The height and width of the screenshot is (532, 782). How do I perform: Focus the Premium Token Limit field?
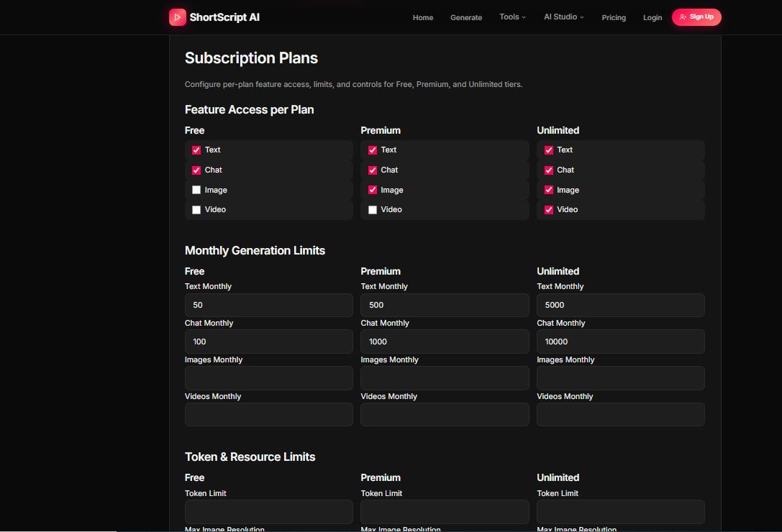tap(444, 512)
